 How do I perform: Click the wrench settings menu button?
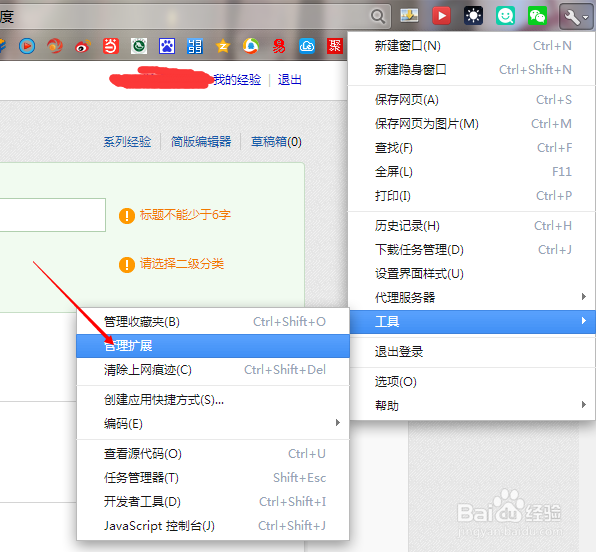pyautogui.click(x=576, y=17)
